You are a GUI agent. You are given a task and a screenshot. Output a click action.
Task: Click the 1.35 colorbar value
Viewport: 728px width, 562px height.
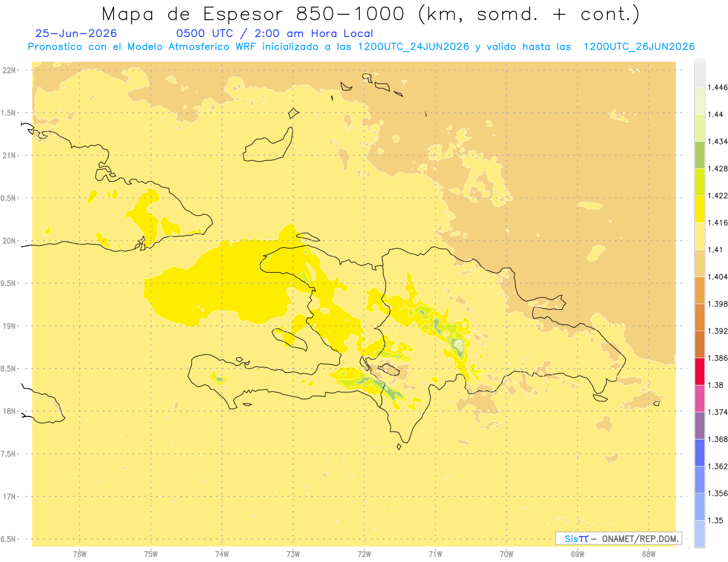[716, 521]
